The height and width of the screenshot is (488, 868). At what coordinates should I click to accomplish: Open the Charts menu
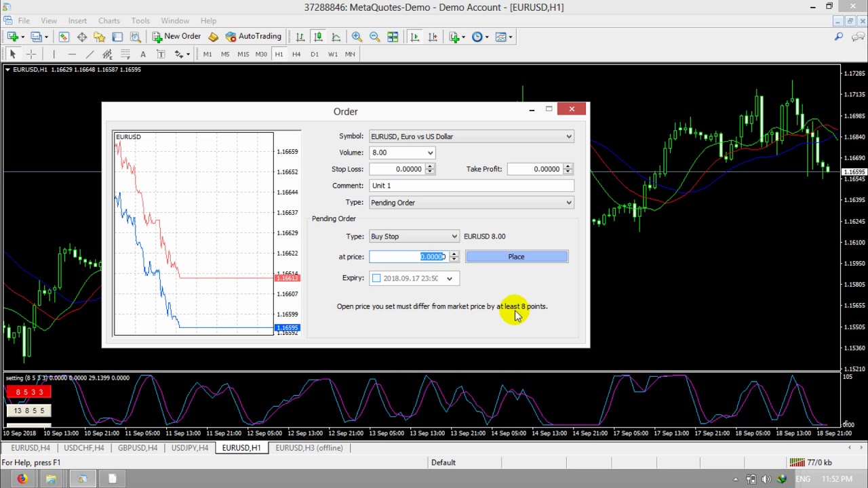(x=108, y=21)
